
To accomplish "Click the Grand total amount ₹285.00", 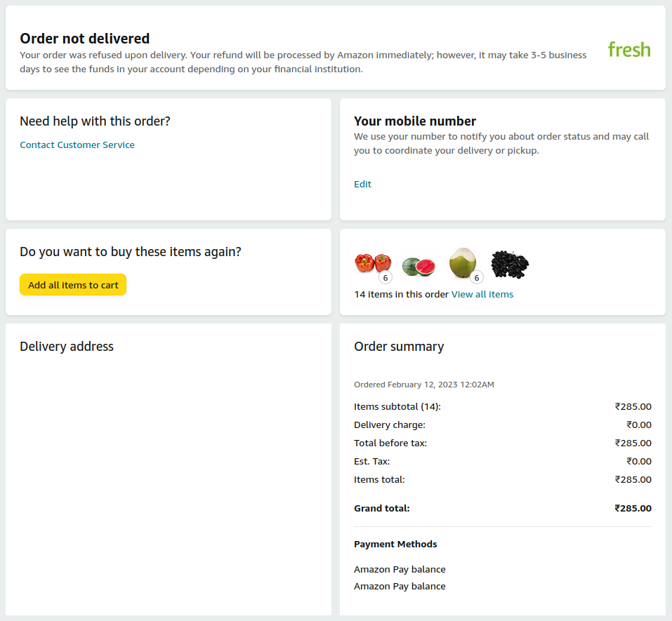I will pyautogui.click(x=633, y=509).
